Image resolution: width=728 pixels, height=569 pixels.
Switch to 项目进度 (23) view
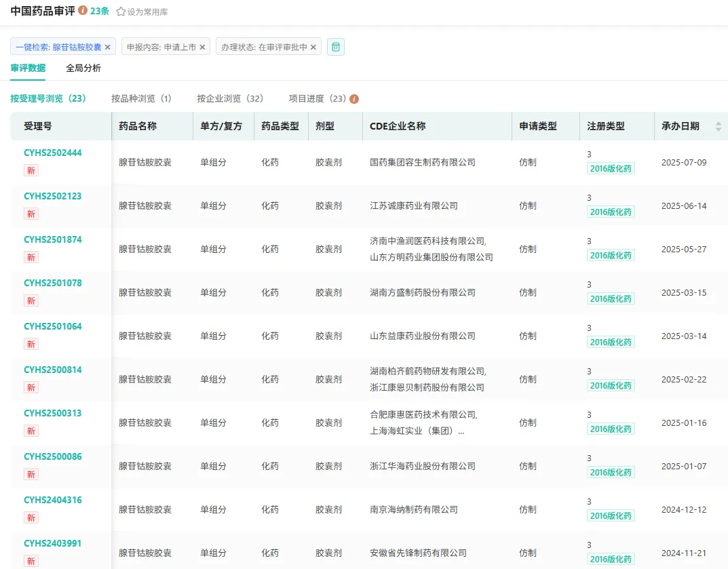[x=318, y=98]
